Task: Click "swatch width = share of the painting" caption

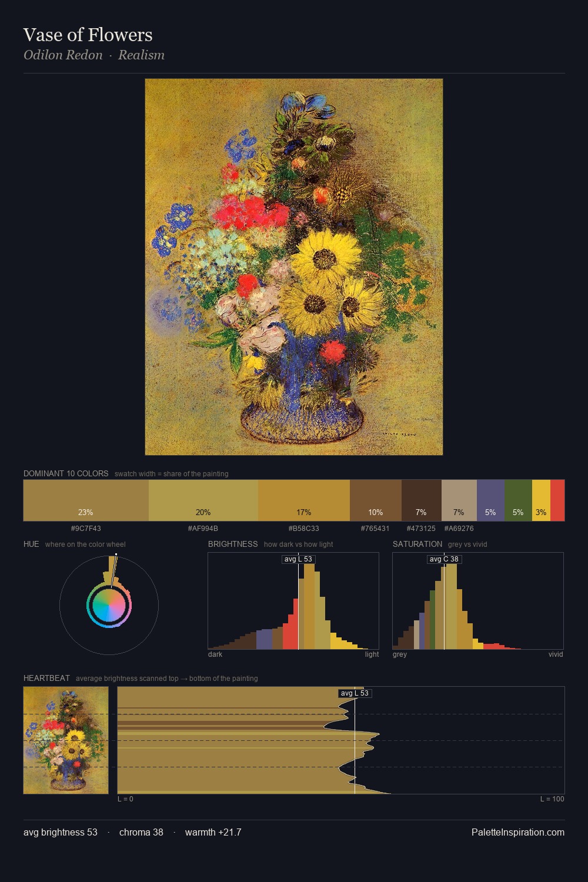Action: pos(172,474)
